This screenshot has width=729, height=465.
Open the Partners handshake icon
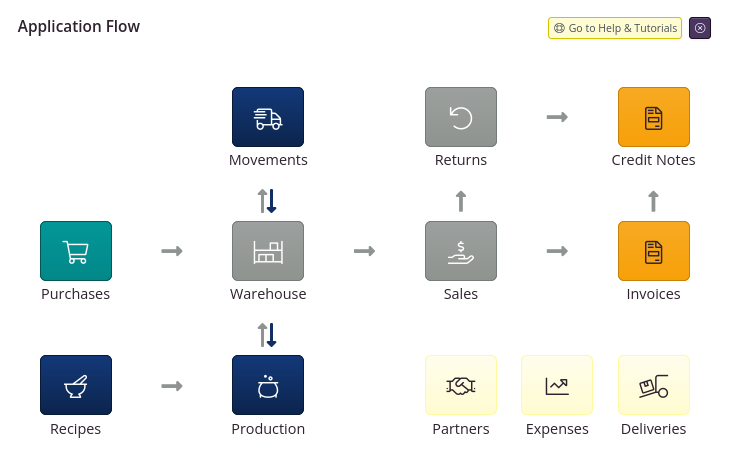click(461, 385)
